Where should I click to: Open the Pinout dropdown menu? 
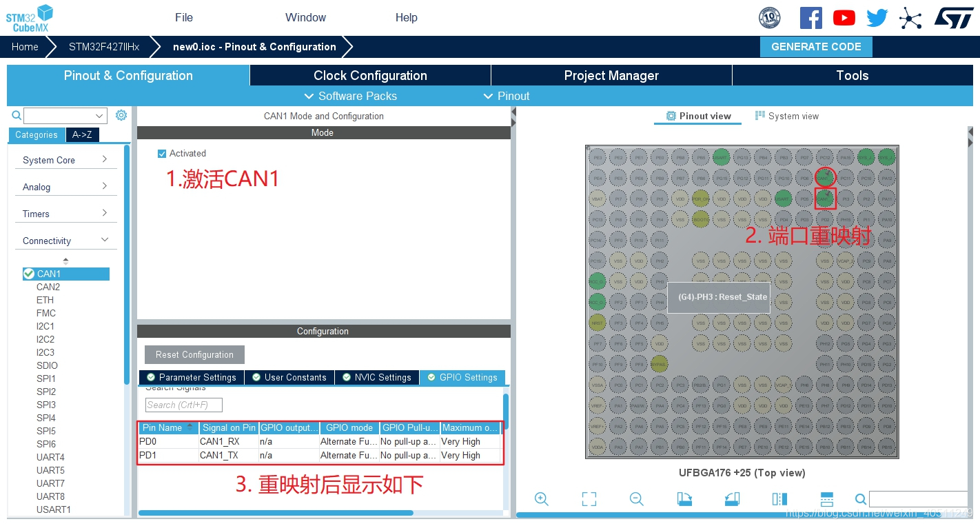tap(507, 96)
